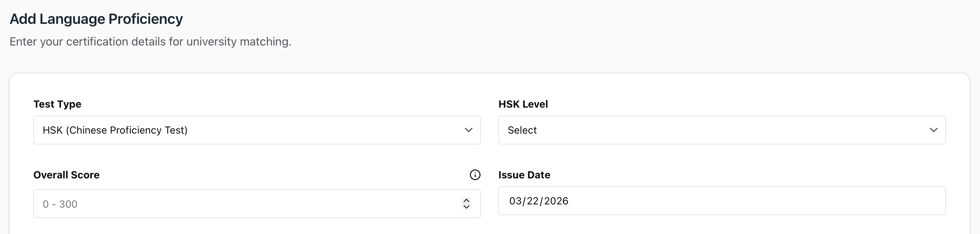Click the certification details subtitle text
Screen dimensions: 980x234
(150, 42)
